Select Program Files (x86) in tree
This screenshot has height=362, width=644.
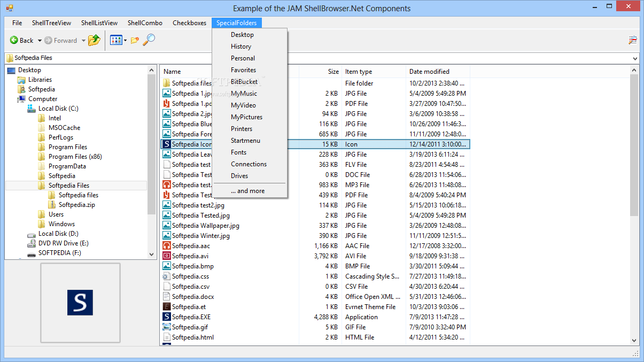click(x=75, y=157)
